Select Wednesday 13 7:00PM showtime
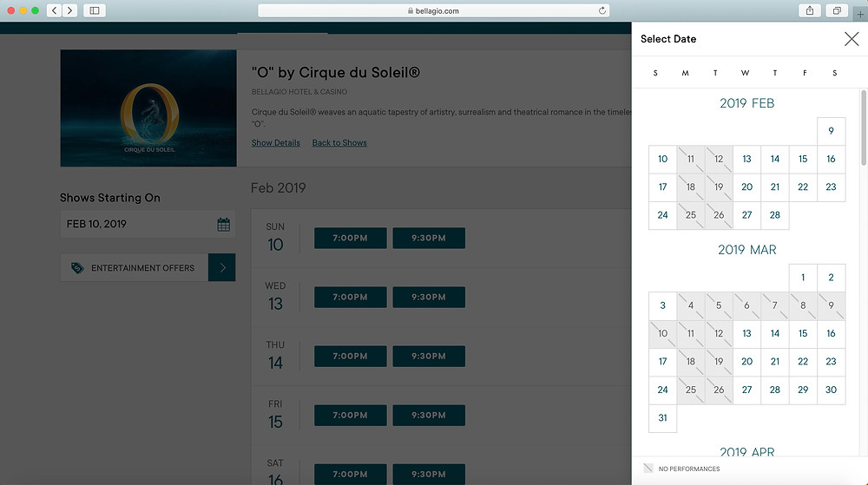This screenshot has height=485, width=868. [351, 297]
